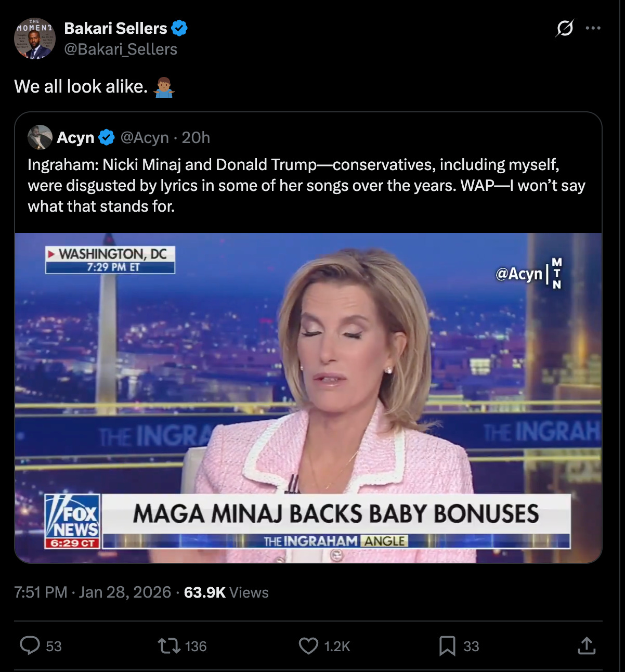This screenshot has width=625, height=672.
Task: Click the Jan 28, 2026 timestamp
Action: 125,592
